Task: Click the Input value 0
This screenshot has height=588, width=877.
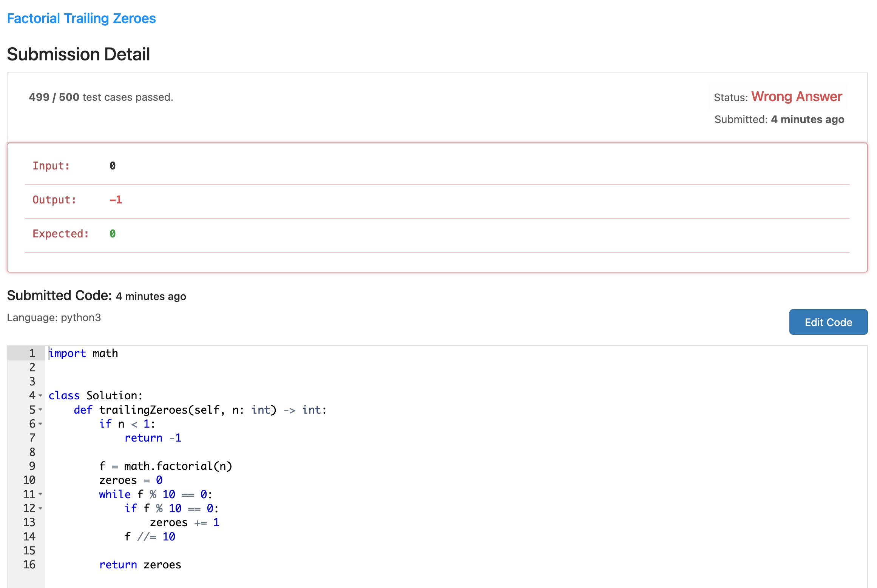Action: pos(113,166)
